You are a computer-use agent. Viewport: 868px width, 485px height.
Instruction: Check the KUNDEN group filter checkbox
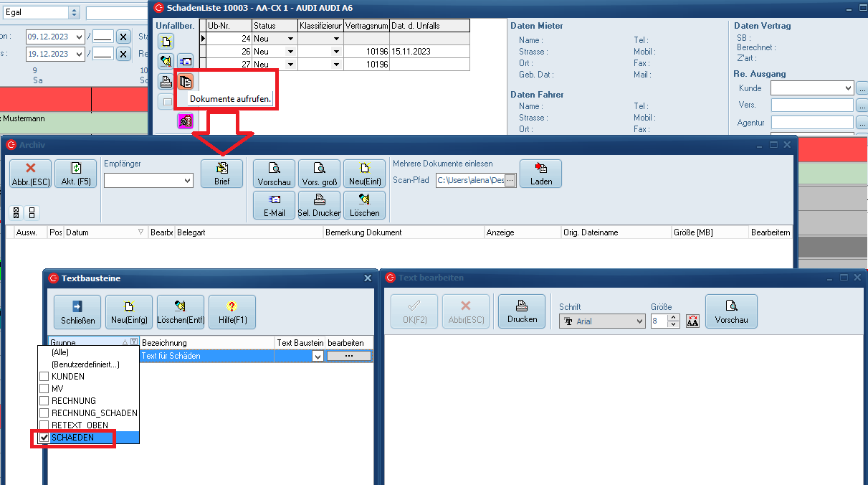tap(44, 377)
